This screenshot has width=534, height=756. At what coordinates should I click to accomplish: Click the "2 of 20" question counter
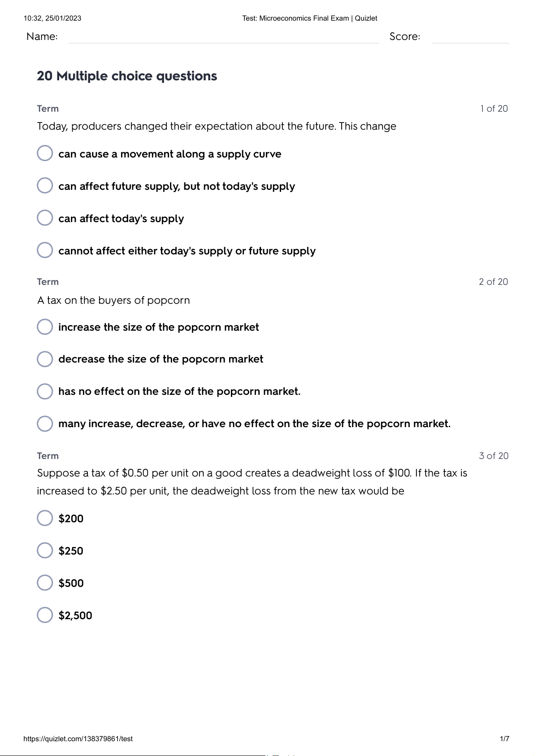(x=493, y=282)
